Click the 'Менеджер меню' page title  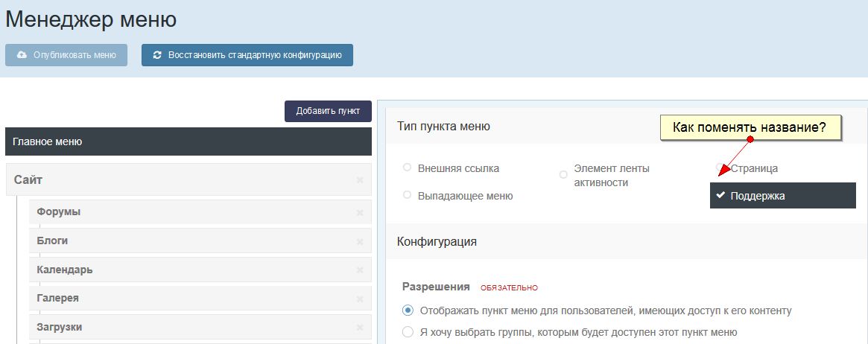coord(91,19)
